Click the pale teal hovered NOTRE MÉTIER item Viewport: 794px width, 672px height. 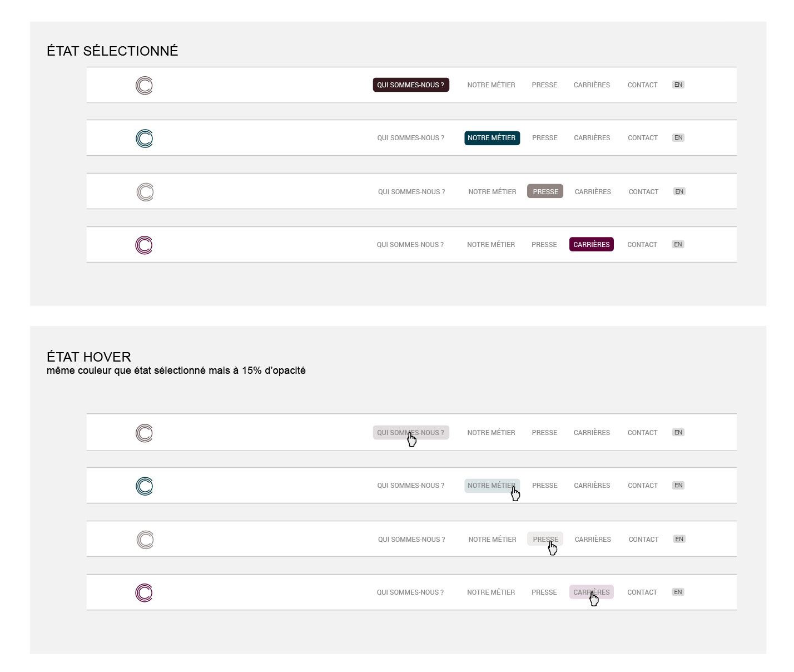click(492, 486)
